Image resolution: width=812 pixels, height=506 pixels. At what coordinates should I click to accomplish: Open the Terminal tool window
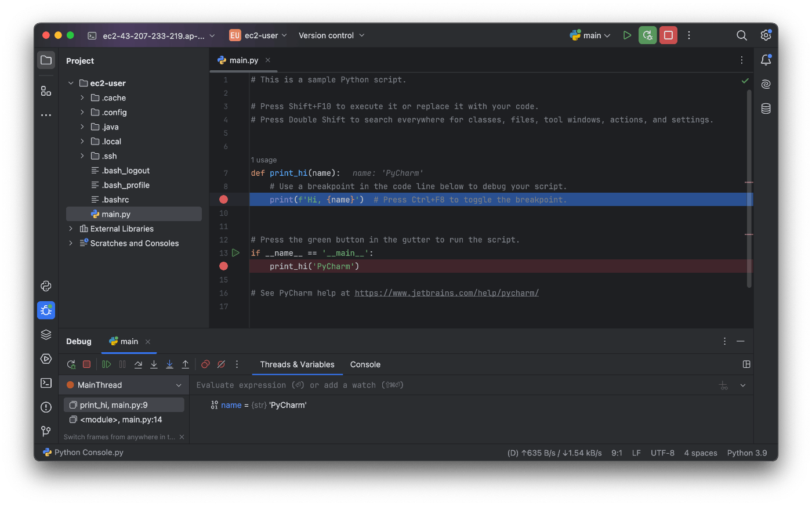click(46, 383)
